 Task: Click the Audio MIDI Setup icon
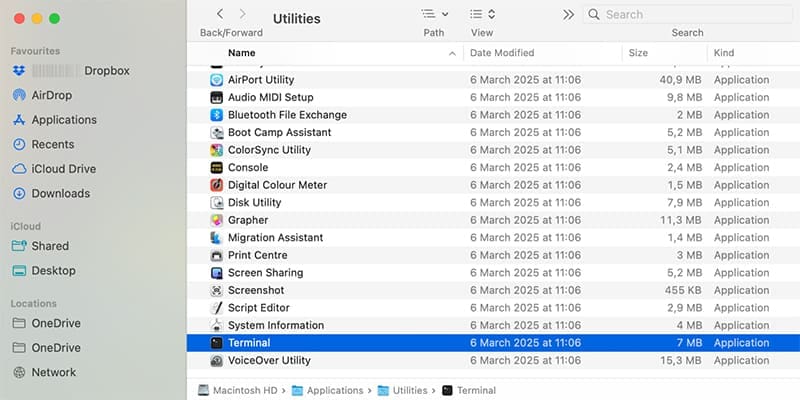[x=217, y=97]
